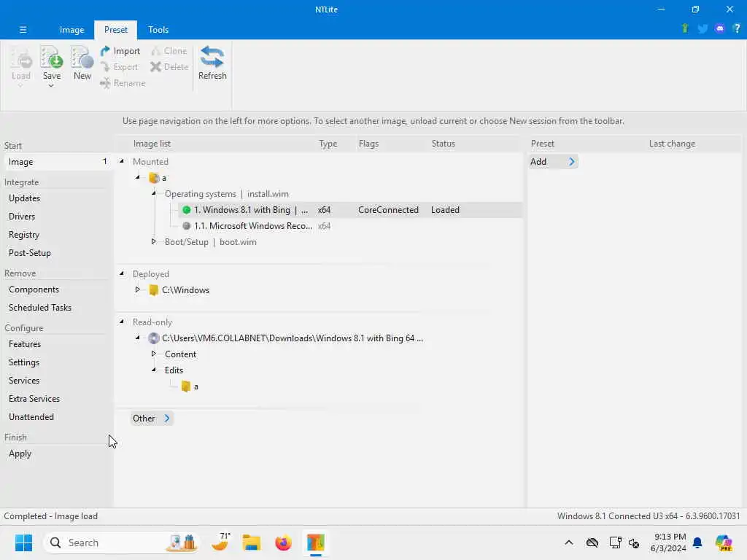Collapse the Mounted group
747x560 pixels.
[x=122, y=161]
